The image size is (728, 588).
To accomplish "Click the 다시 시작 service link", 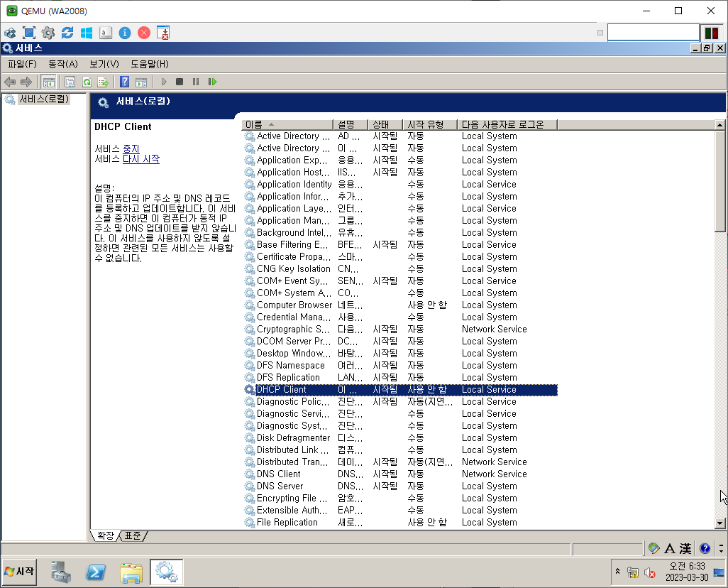I will click(x=141, y=159).
